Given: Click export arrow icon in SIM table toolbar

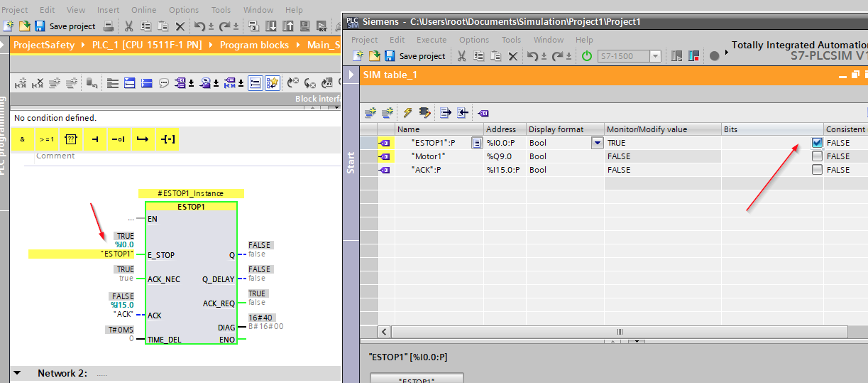Looking at the screenshot, I should (x=446, y=112).
